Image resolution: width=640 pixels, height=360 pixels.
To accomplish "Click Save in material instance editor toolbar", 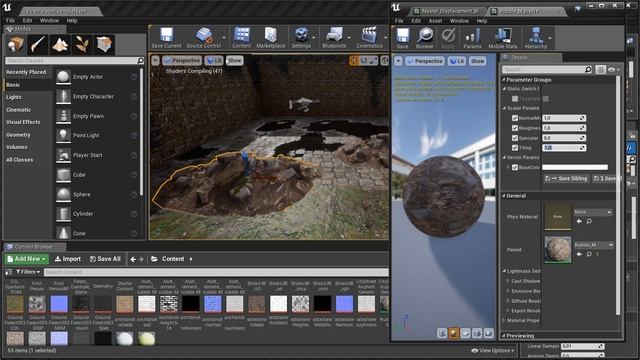I will pos(402,38).
